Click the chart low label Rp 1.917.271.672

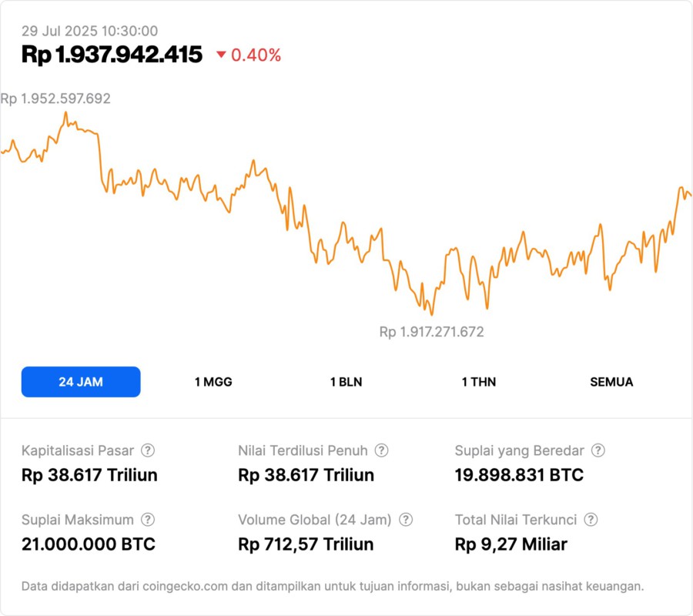(x=431, y=332)
